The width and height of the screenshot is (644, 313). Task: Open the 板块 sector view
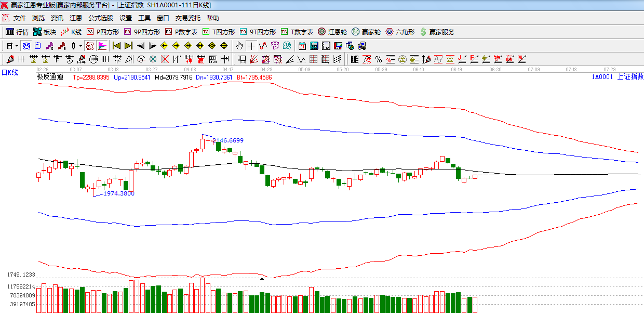click(45, 32)
